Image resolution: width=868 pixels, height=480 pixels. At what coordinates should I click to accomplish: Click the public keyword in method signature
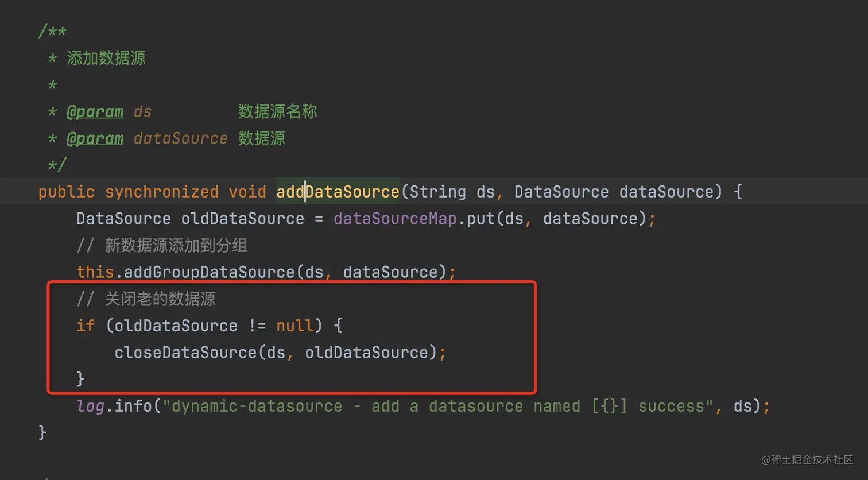pos(66,192)
